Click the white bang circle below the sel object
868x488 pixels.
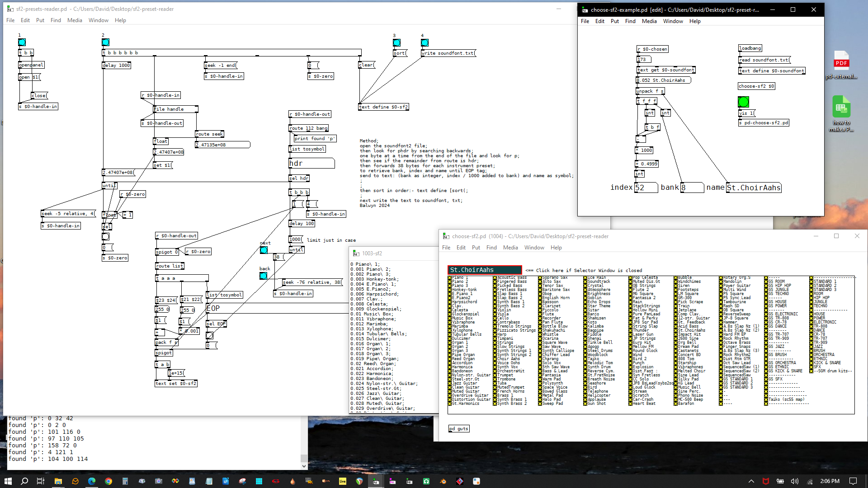(105, 236)
